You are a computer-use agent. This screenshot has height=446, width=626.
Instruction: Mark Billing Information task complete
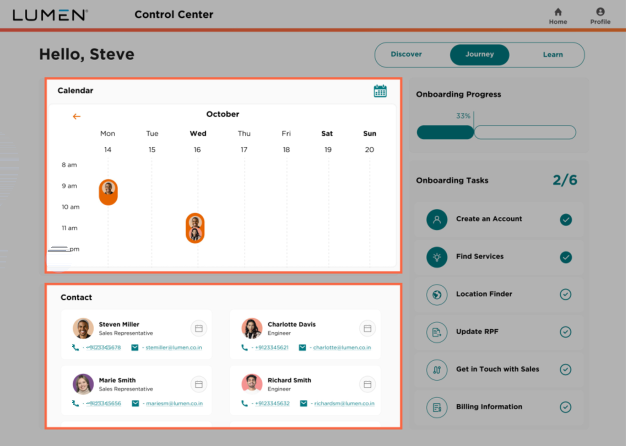565,407
